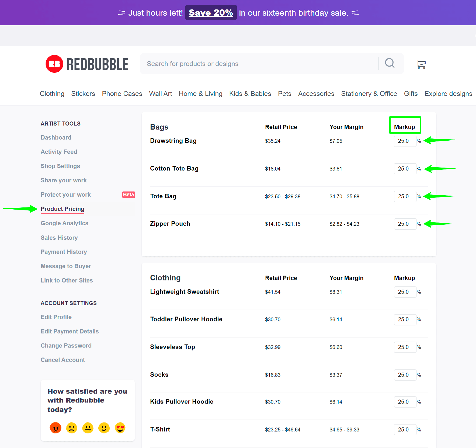Open Edit Profile
The height and width of the screenshot is (448, 476).
click(56, 317)
